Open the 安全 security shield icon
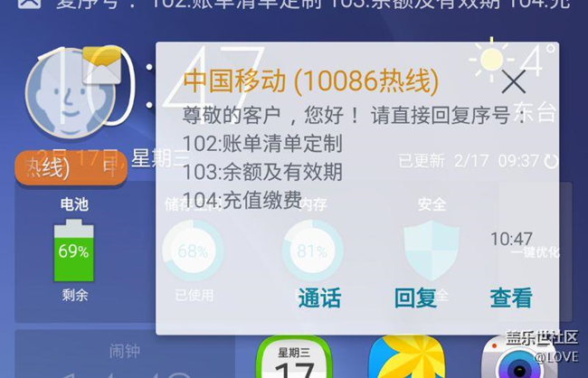588x378 pixels. pyautogui.click(x=432, y=250)
